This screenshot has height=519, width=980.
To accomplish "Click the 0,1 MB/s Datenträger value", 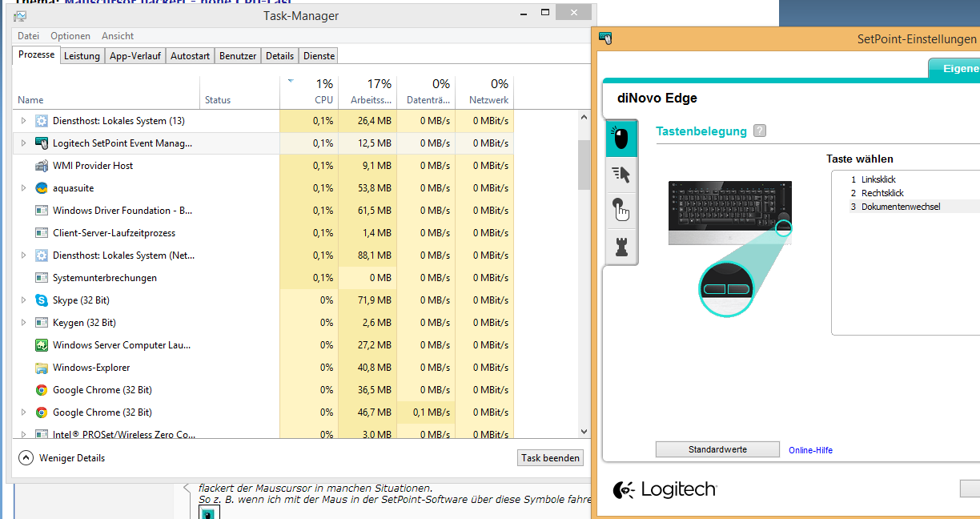I will click(x=432, y=412).
